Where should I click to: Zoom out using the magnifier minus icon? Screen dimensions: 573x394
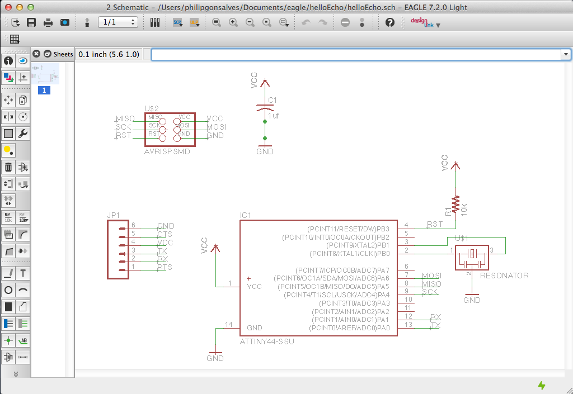[250, 23]
